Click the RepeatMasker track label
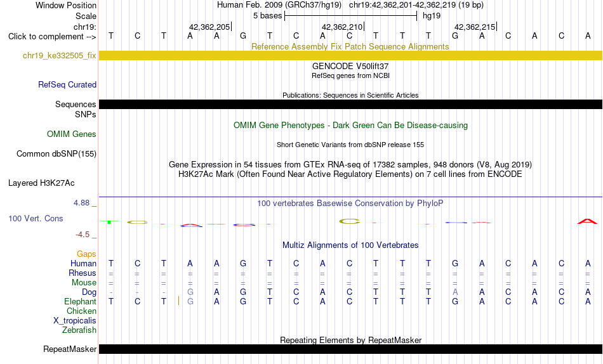This screenshot has height=364, width=603. tap(70, 349)
